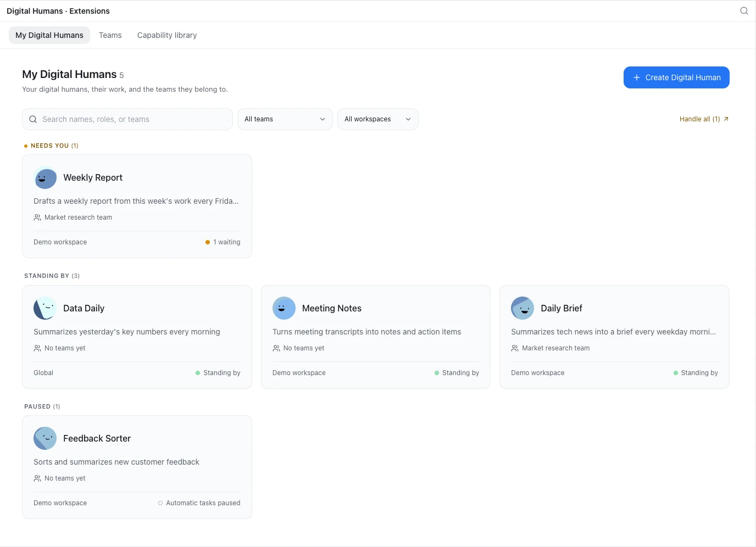
Task: Click the orange 1 waiting status dot
Action: pos(208,242)
